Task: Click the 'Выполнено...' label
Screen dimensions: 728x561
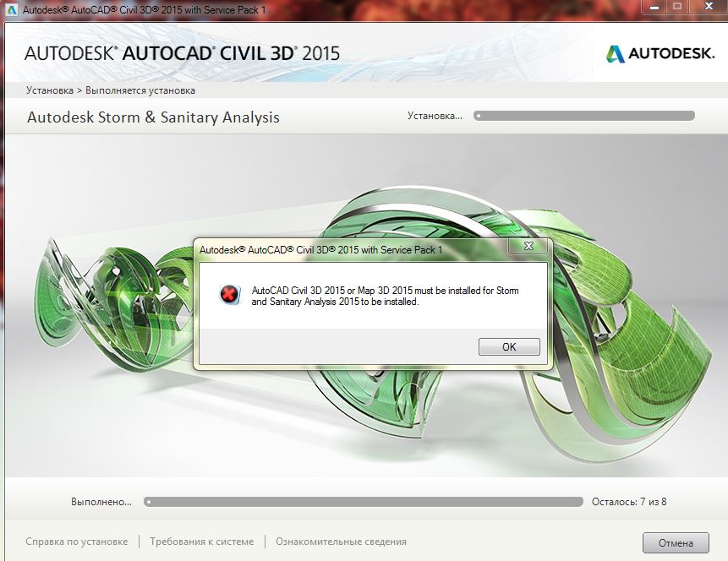Action: 101,502
